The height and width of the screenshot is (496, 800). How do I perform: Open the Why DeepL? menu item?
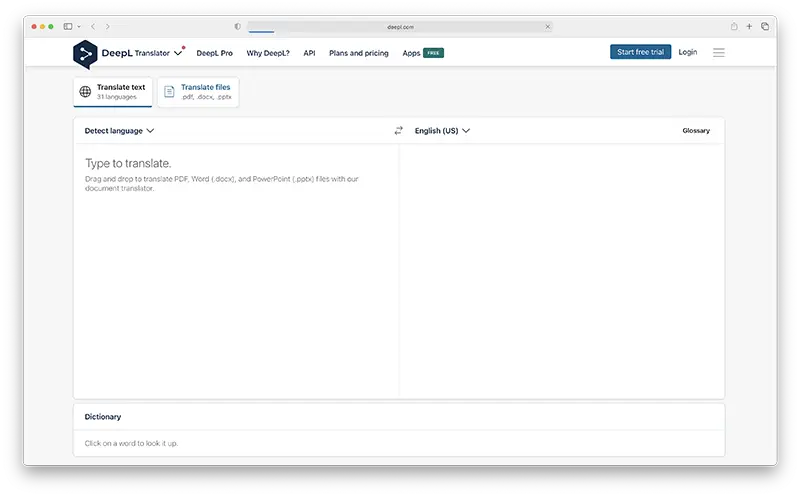tap(268, 53)
